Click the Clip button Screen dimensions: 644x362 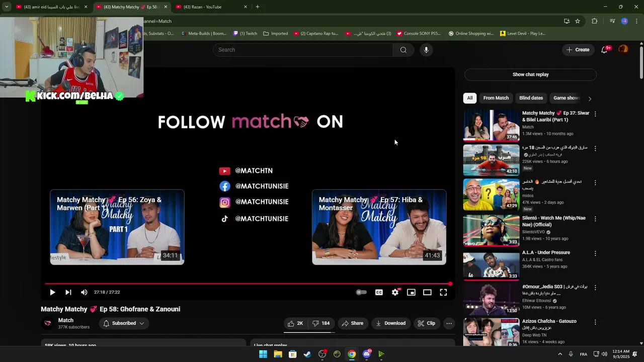point(427,323)
